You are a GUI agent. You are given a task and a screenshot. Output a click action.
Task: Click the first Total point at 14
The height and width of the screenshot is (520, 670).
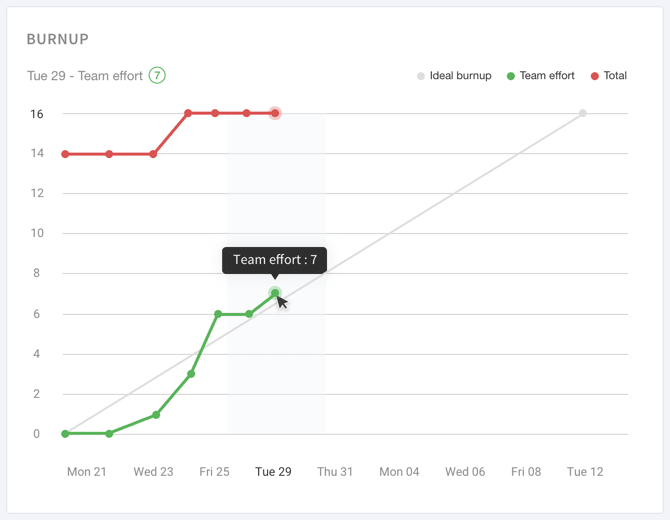[65, 154]
